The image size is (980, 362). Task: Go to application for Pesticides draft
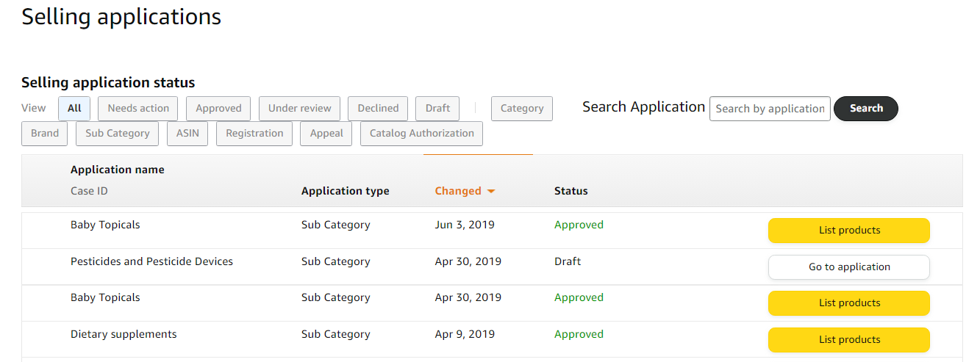pos(849,267)
